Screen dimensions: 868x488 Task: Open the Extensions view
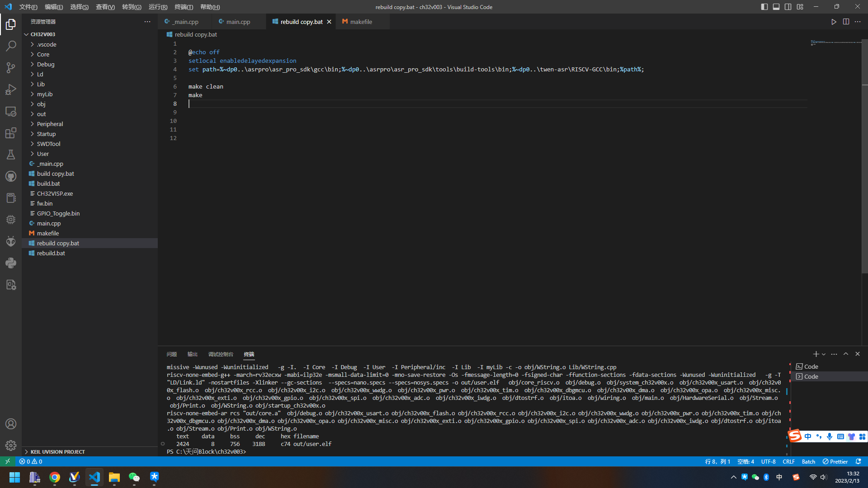pos(11,133)
